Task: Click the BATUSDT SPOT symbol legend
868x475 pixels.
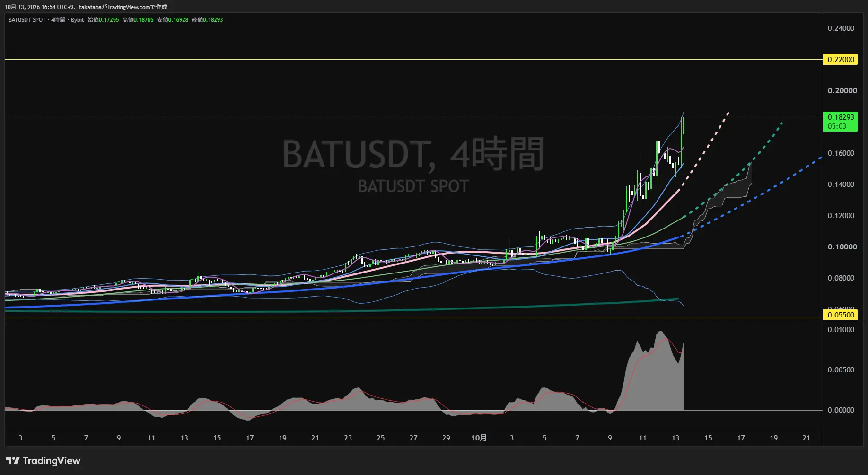Action: (27, 20)
